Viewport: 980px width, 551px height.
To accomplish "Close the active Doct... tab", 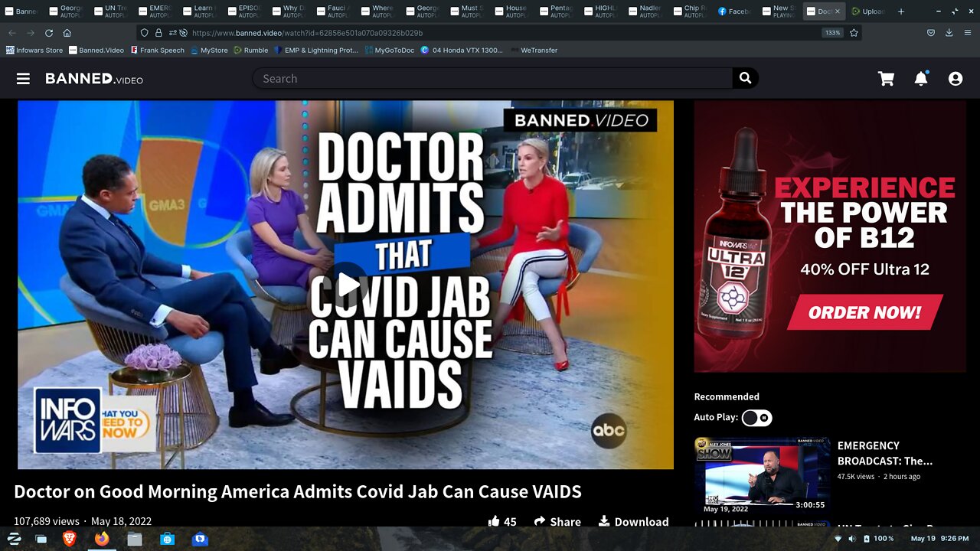I will [x=837, y=11].
